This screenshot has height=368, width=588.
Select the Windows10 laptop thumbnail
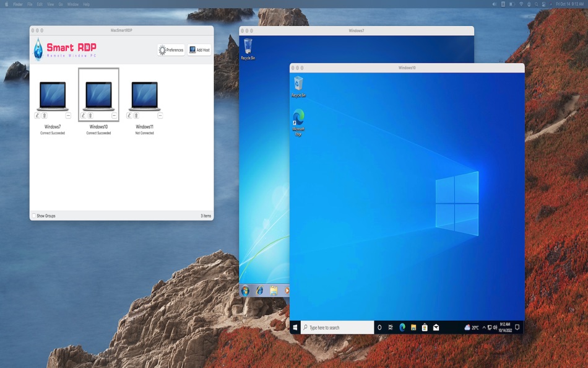tap(98, 96)
